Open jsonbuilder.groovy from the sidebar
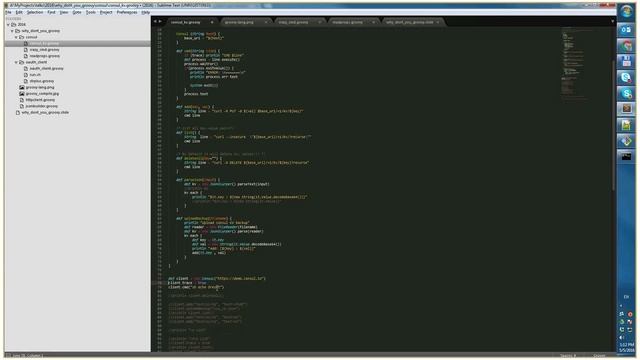Viewport: 640px width, 360px height. [42, 106]
